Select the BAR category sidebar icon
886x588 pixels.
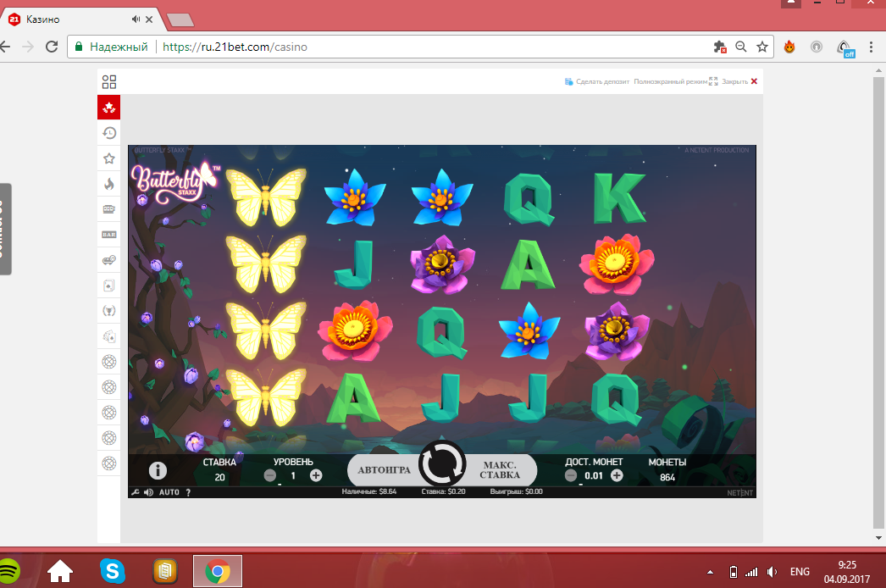tap(109, 235)
